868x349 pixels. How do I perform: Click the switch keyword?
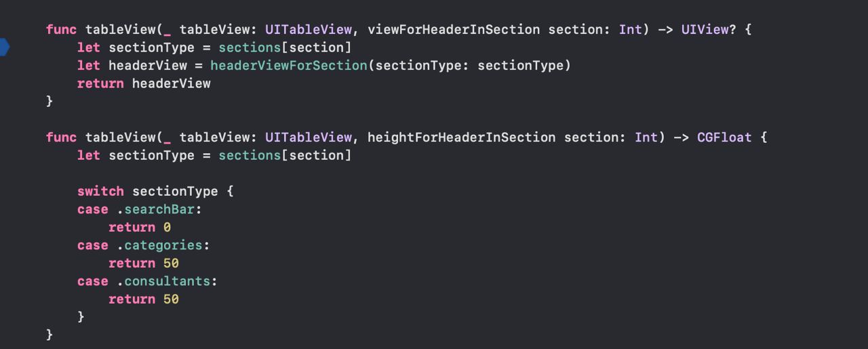click(x=100, y=191)
